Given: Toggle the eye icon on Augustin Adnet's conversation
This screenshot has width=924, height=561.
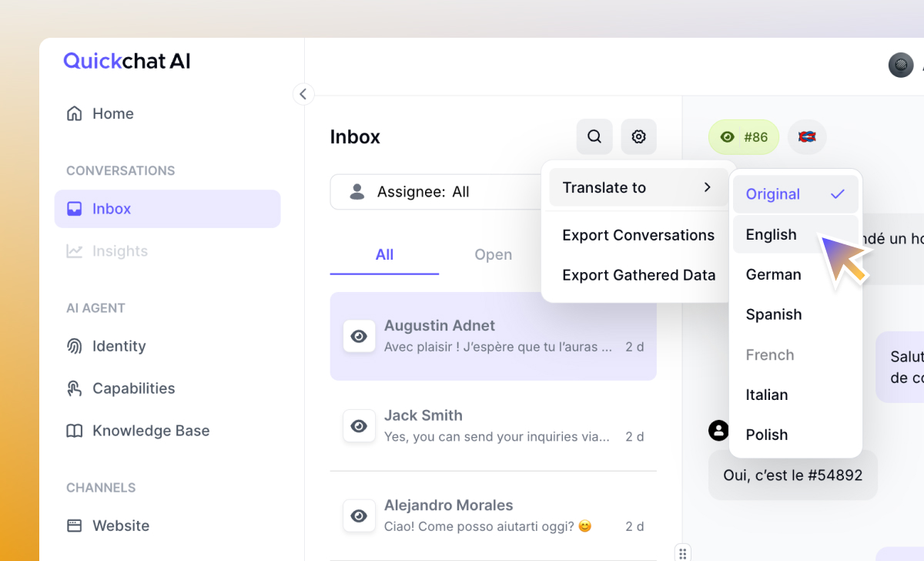Looking at the screenshot, I should [359, 336].
